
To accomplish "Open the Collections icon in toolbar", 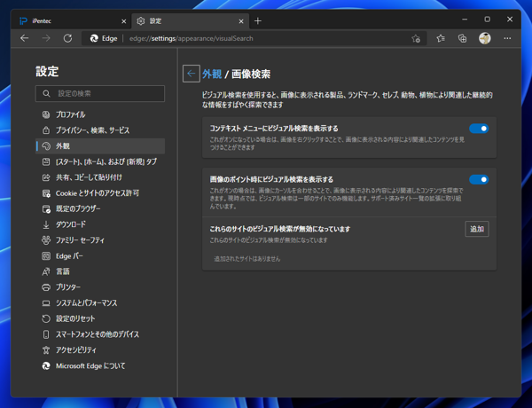I will (462, 39).
